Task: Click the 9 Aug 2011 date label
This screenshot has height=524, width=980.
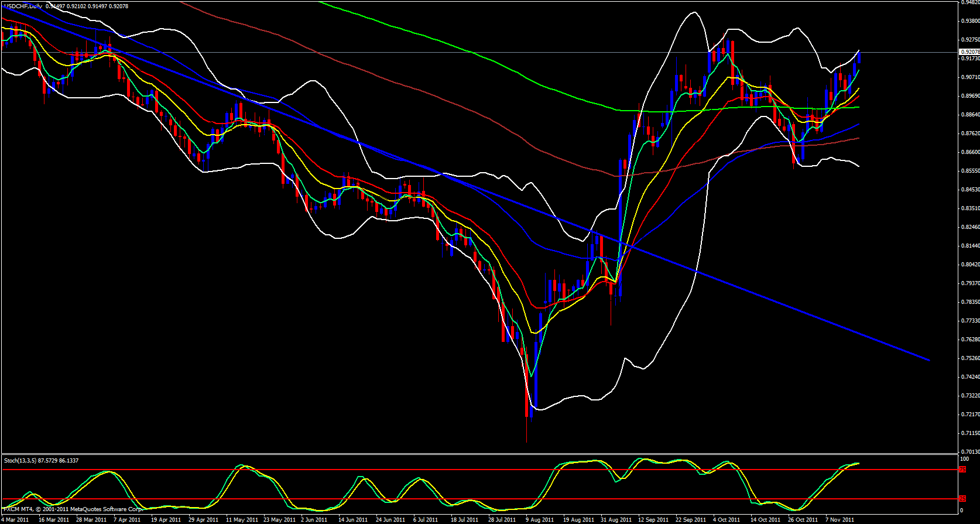Action: tap(539, 519)
